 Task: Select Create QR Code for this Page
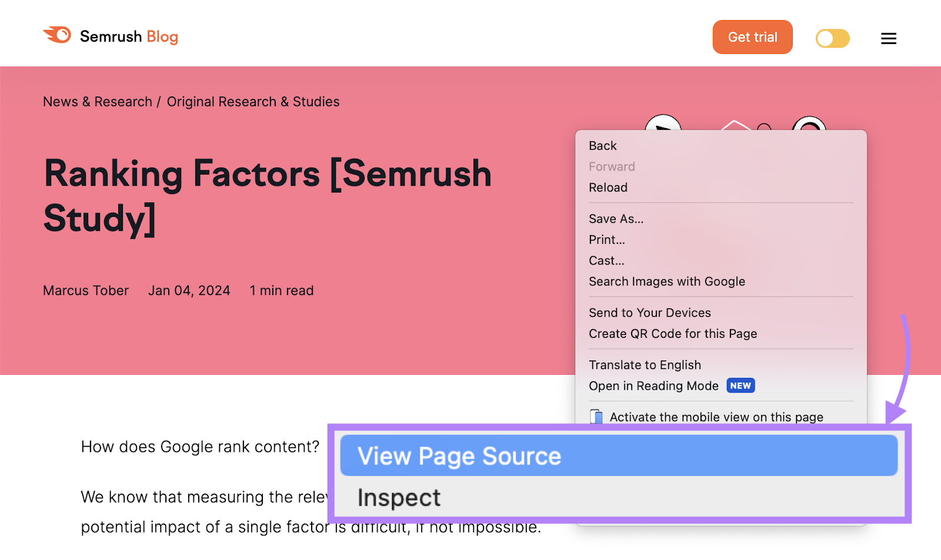(x=673, y=333)
